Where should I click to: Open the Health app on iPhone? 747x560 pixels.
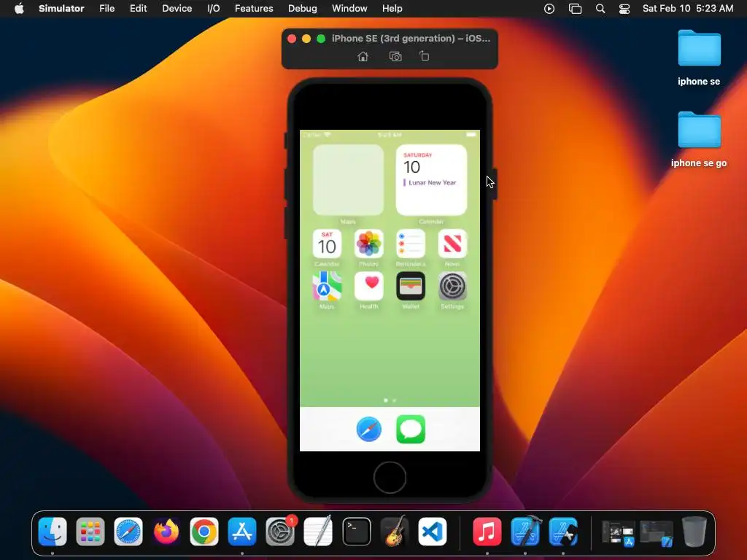pyautogui.click(x=368, y=286)
